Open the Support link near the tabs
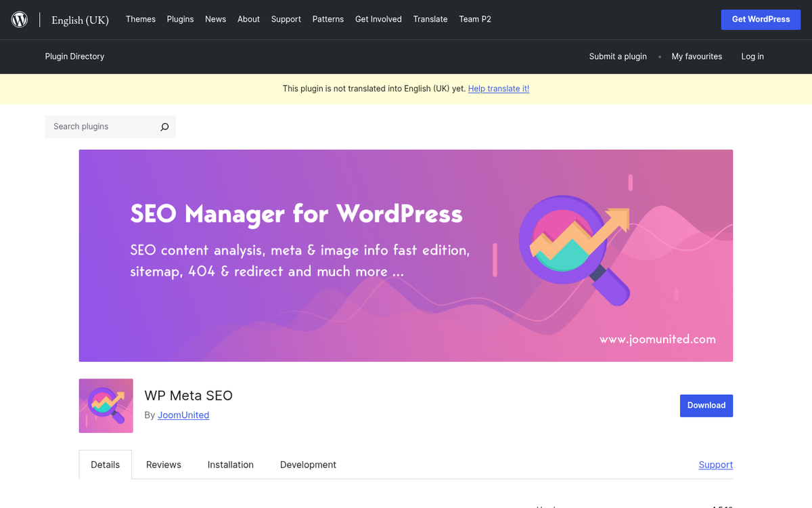The image size is (812, 508). pyautogui.click(x=715, y=465)
